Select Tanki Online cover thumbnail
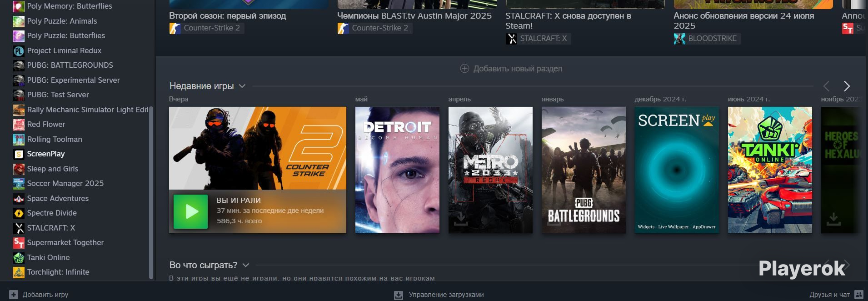This screenshot has height=301, width=868. click(x=770, y=170)
